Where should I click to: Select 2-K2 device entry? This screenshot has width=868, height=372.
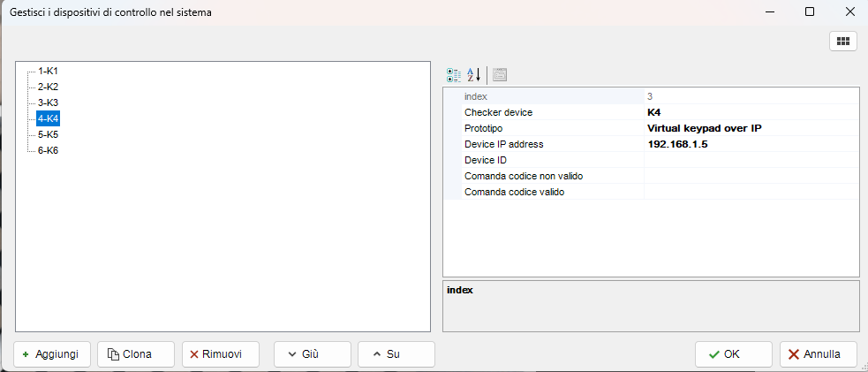click(48, 87)
